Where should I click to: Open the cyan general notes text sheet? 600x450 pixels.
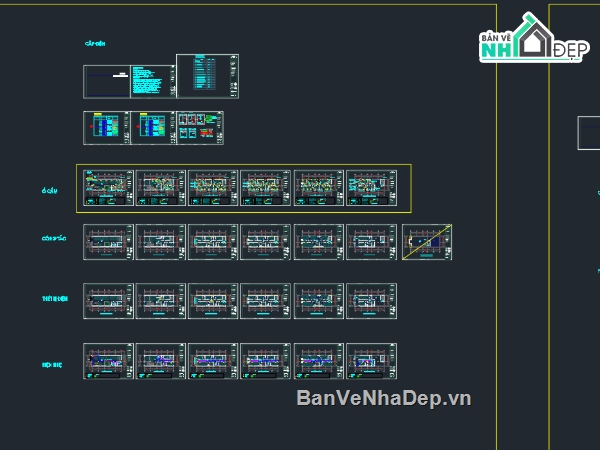[152, 82]
